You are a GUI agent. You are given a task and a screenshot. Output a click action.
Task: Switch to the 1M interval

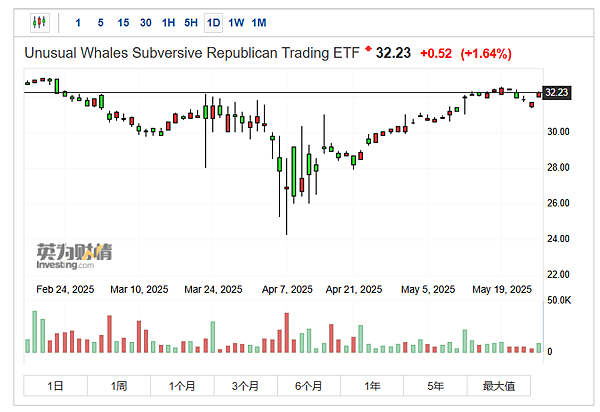pyautogui.click(x=259, y=23)
